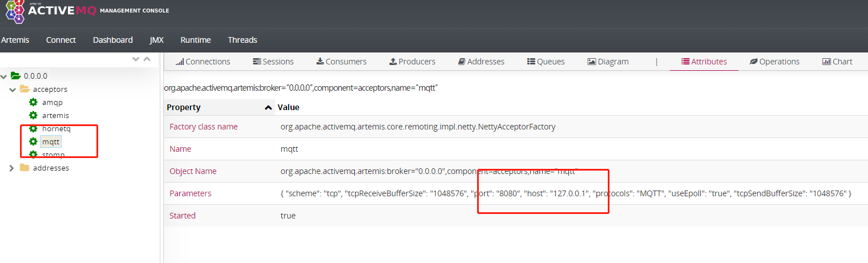
Task: Click the Name property row label
Action: click(x=180, y=148)
